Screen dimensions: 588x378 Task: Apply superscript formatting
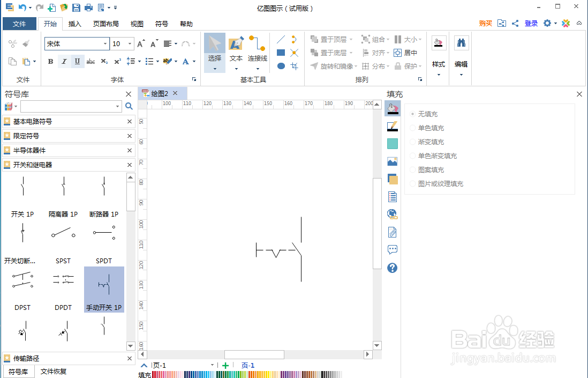point(117,62)
